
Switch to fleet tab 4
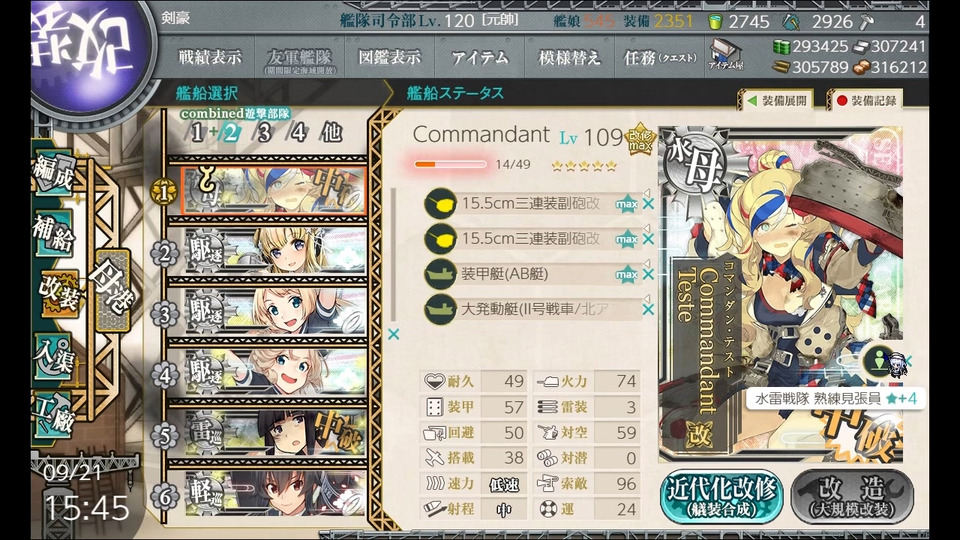(x=298, y=132)
